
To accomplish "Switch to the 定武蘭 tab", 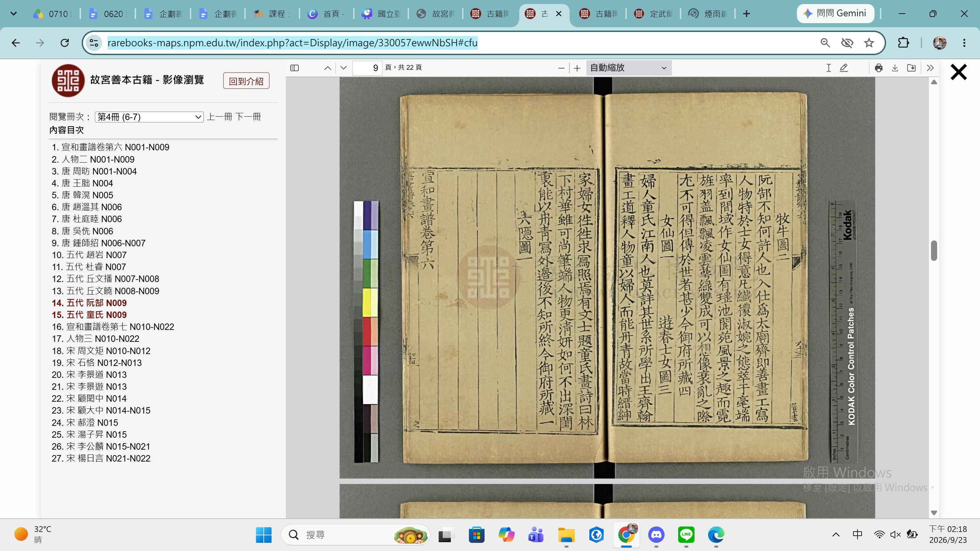I will 653,14.
